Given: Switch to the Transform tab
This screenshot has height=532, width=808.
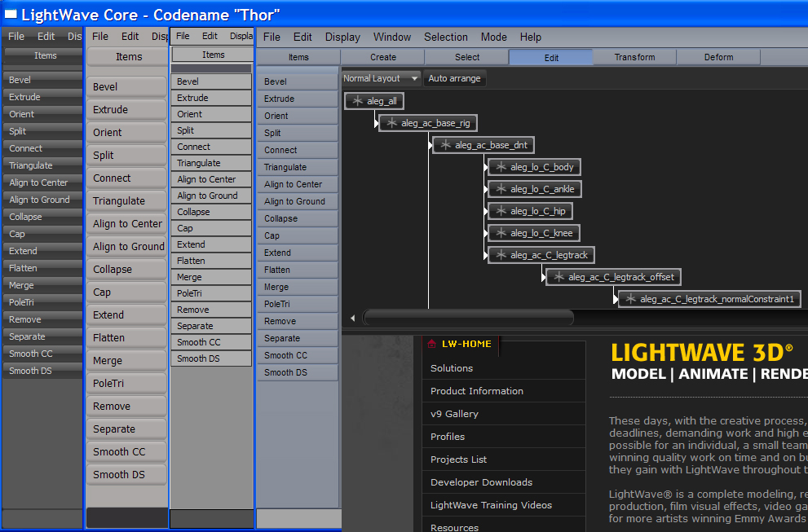Looking at the screenshot, I should (x=634, y=57).
